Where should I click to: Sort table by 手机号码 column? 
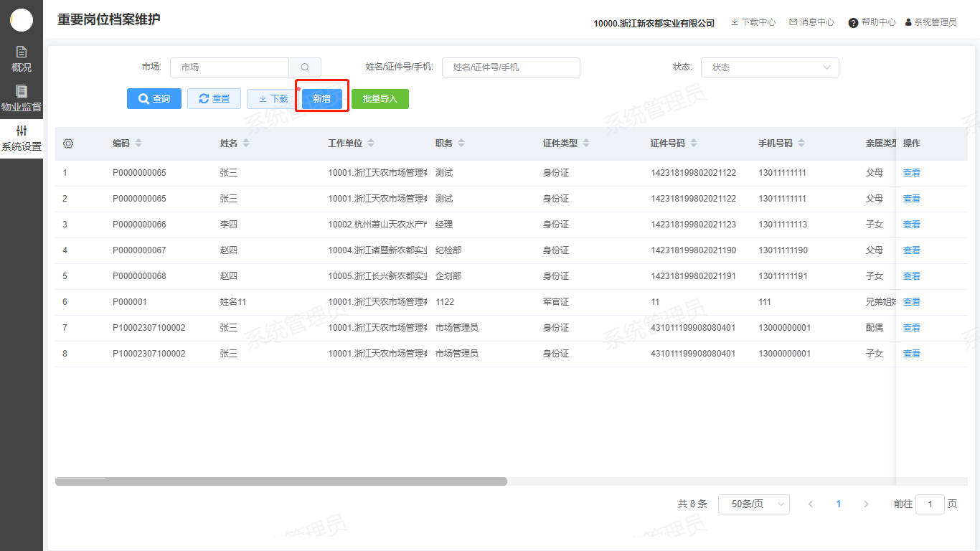(801, 143)
